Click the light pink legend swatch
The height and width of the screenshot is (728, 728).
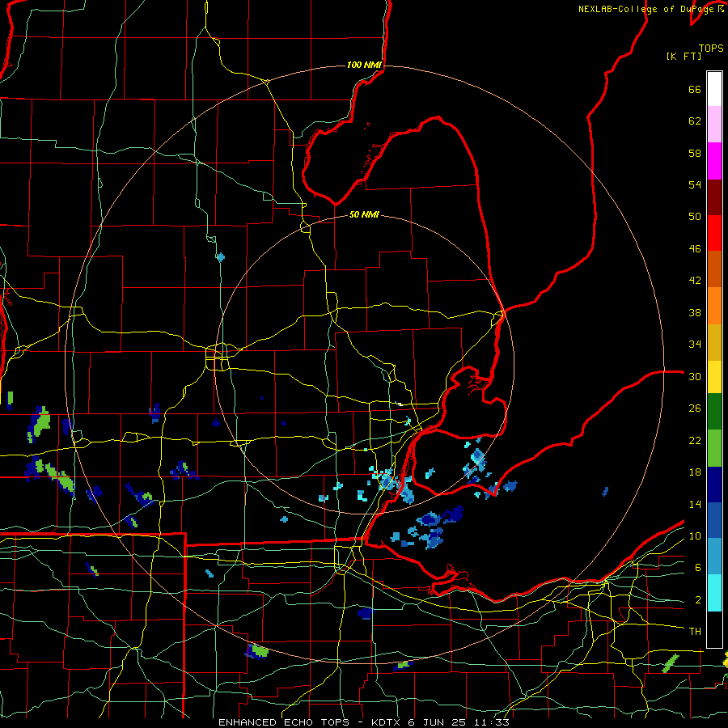pos(714,125)
